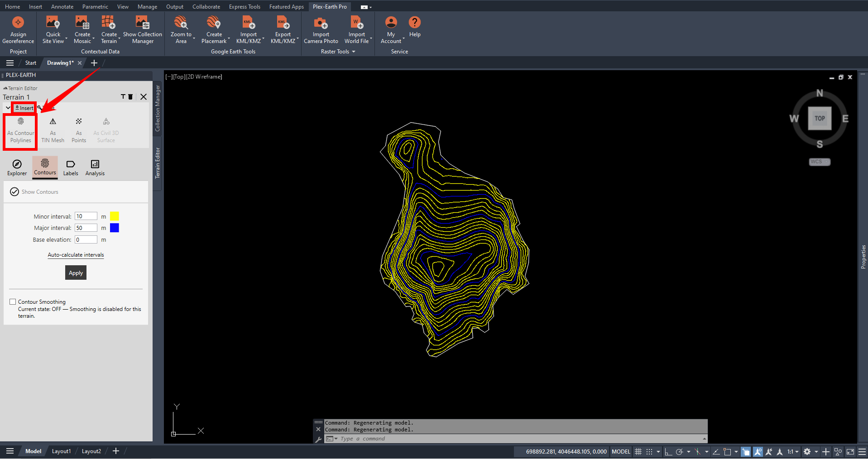Viewport: 868px width, 459px height.
Task: Click the gear workspace switching icon
Action: pyautogui.click(x=807, y=452)
